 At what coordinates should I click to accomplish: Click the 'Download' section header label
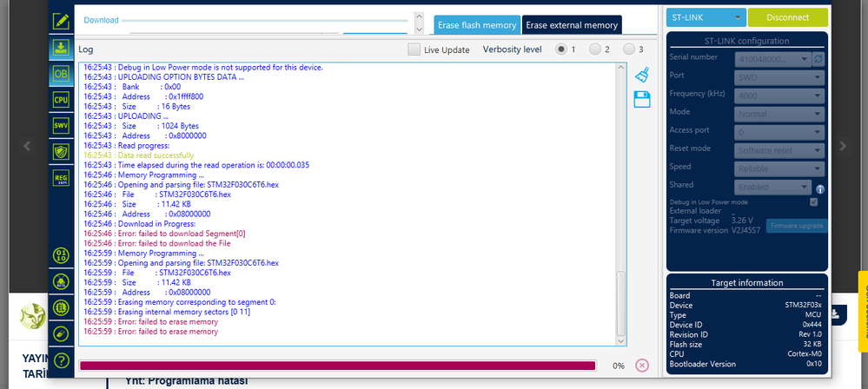click(102, 21)
